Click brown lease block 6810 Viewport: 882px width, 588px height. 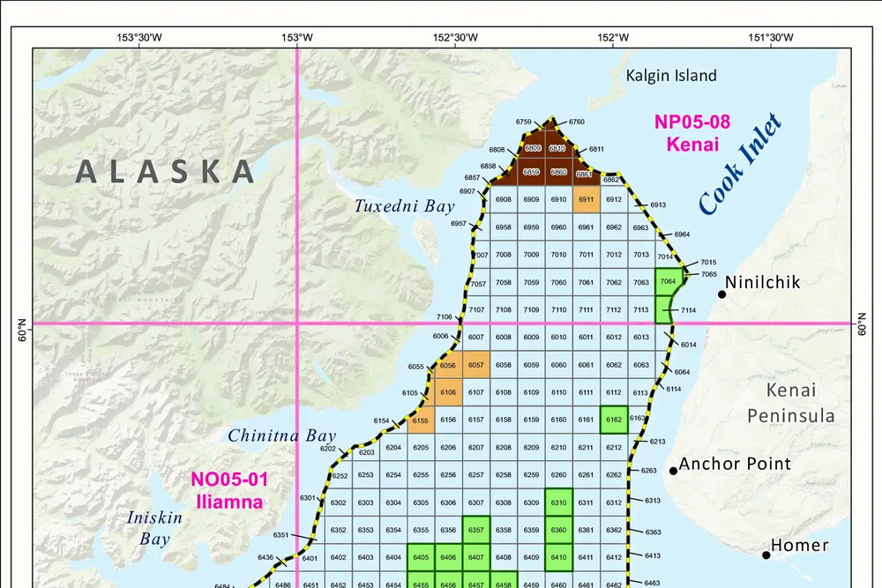[557, 149]
